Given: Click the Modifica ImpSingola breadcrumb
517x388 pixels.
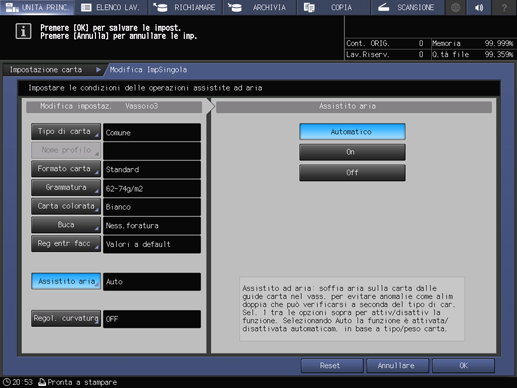Looking at the screenshot, I should pos(148,70).
